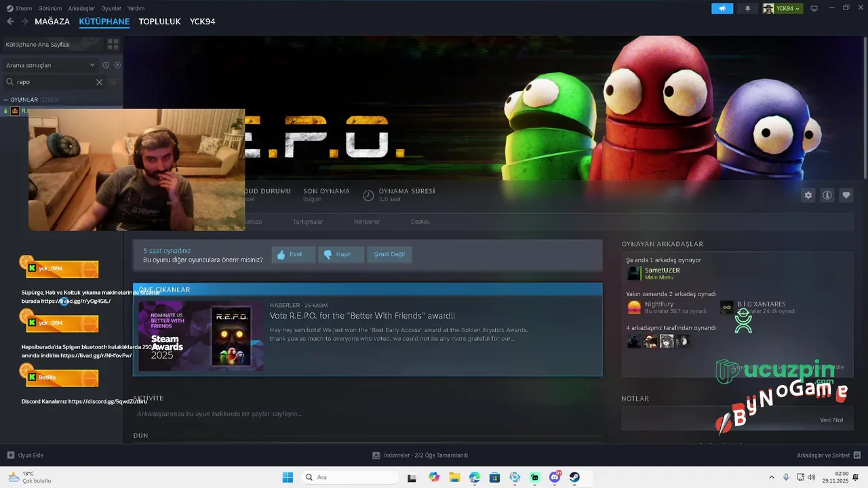Viewport: 868px width, 488px height.
Task: Choose Şimdi Değil button
Action: (390, 254)
